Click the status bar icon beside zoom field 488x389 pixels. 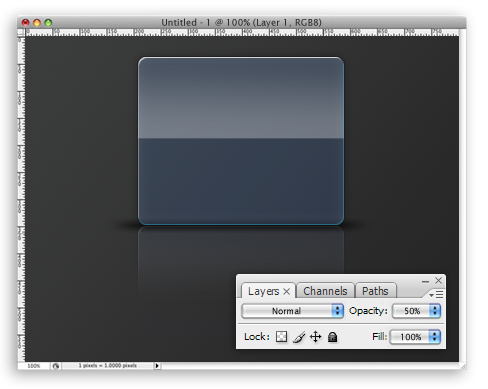point(56,366)
